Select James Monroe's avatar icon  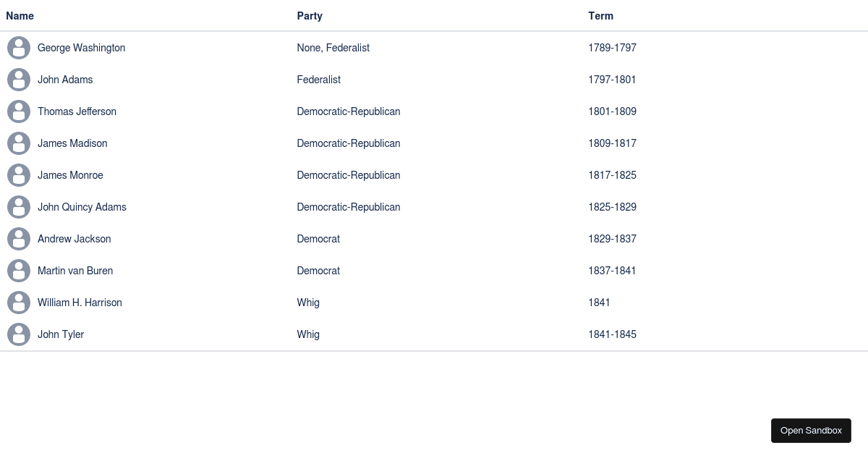point(19,175)
